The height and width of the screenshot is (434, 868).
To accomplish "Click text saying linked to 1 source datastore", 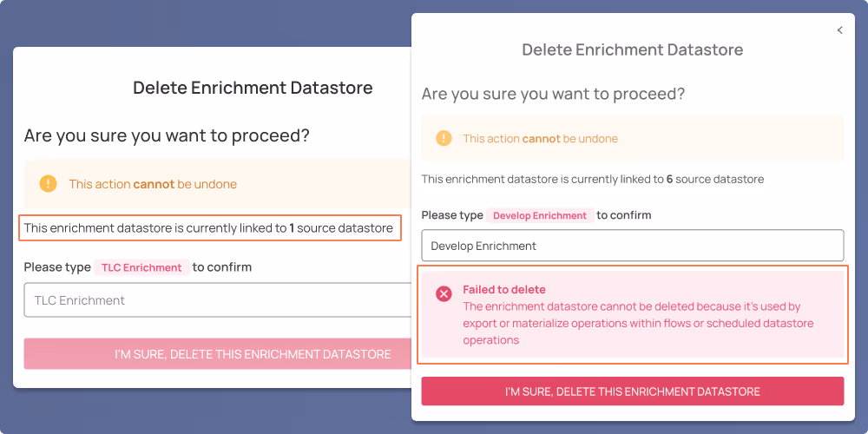I will point(208,228).
